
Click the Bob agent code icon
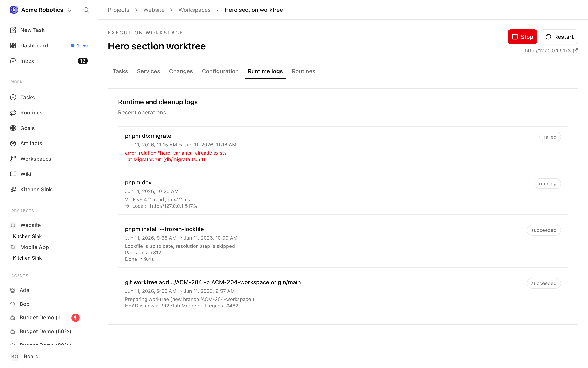coord(13,304)
